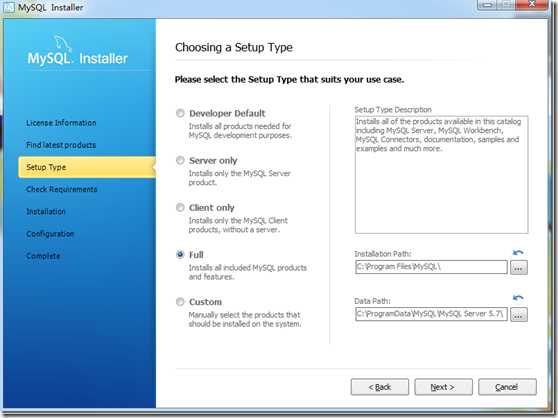Viewport: 558px width, 418px height.
Task: Click the MySQL dolphin logo
Action: [x=63, y=44]
